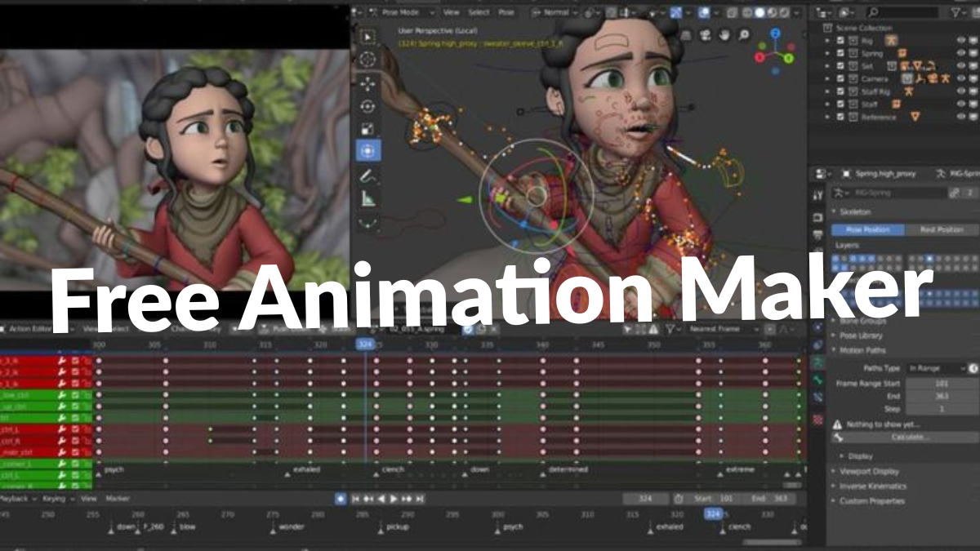Select the Annotate pencil tool
The image size is (980, 551).
point(367,175)
